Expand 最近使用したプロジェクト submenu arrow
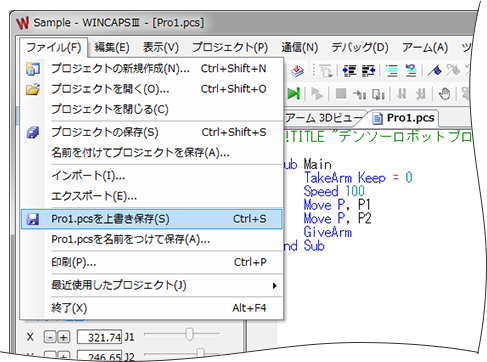The height and width of the screenshot is (362, 487). click(274, 286)
